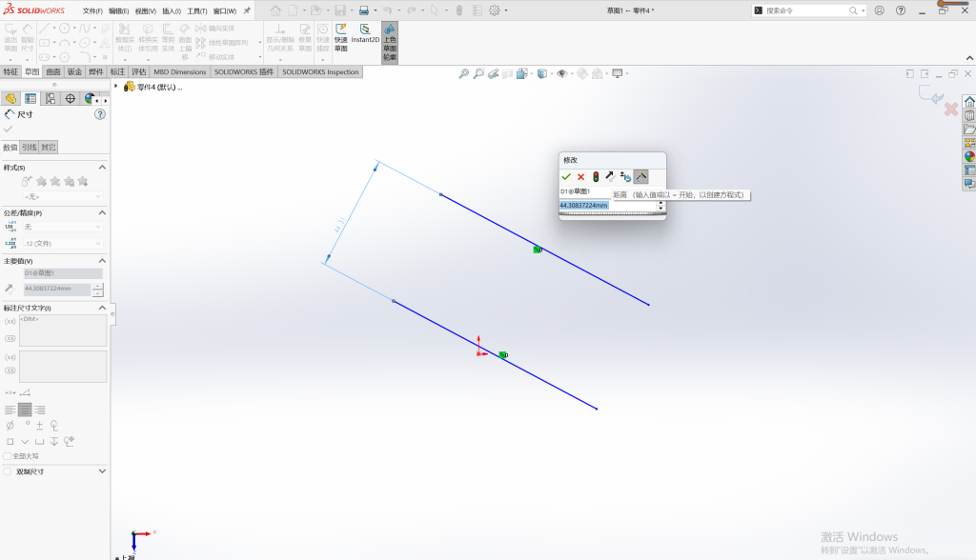Viewport: 976px width, 560px height.
Task: Click the thumbwheel slider in the Modify dialog
Action: pos(612,214)
